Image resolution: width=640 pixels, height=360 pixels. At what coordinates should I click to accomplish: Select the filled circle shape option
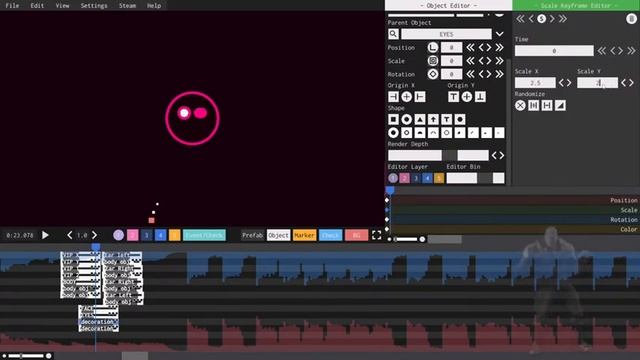coord(393,133)
